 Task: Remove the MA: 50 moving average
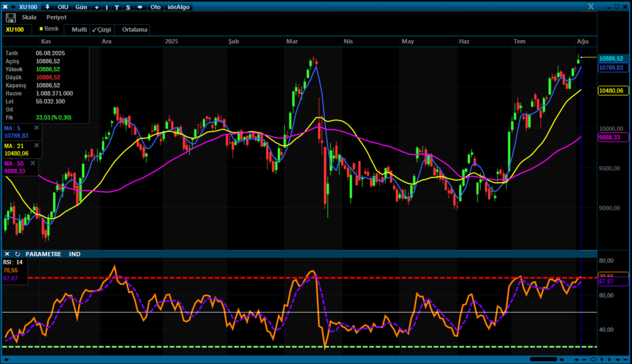[x=33, y=163]
